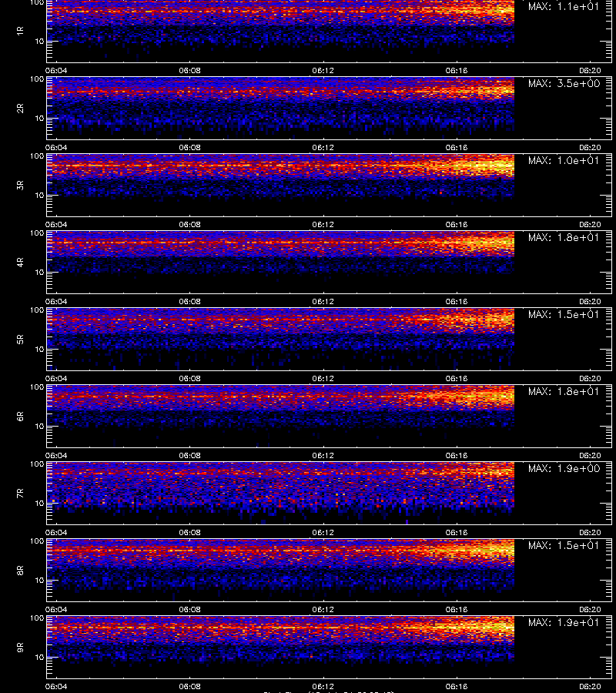Click the MAX: 1.1e+01 readout in panel 1R
616x693 pixels.
coord(564,7)
